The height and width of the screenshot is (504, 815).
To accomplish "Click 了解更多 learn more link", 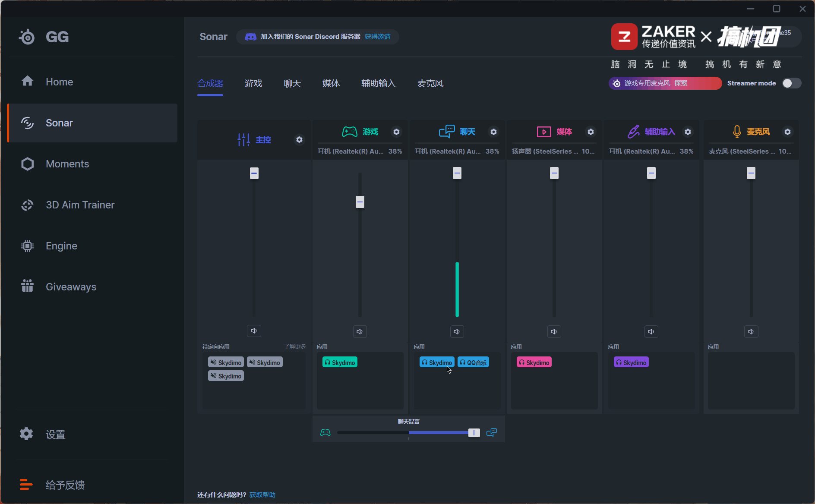I will (295, 346).
